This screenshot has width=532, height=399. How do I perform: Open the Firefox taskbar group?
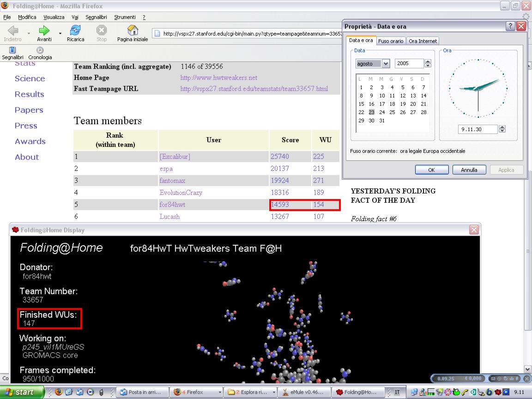[x=197, y=392]
